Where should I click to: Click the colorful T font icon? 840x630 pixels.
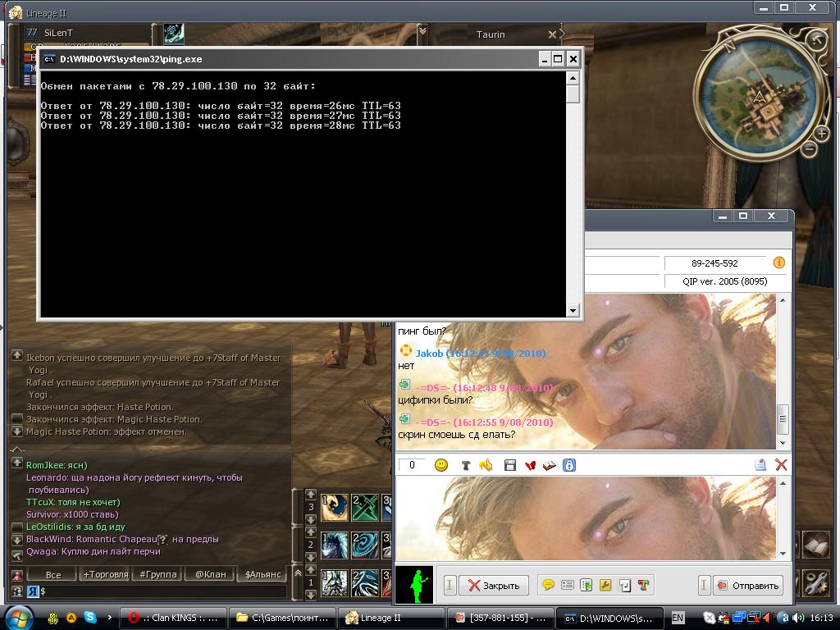pos(643,585)
